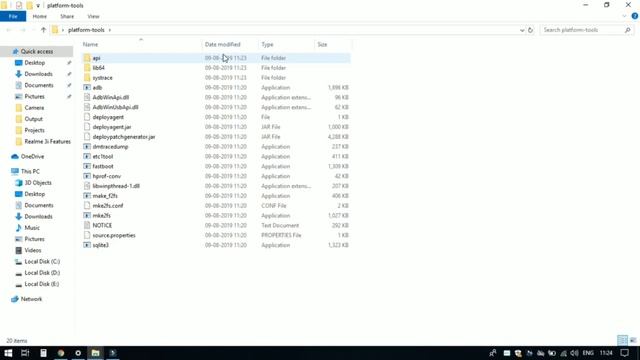Viewport: 640px width, 360px height.
Task: Select the sqlite3 application icon
Action: [x=87, y=245]
